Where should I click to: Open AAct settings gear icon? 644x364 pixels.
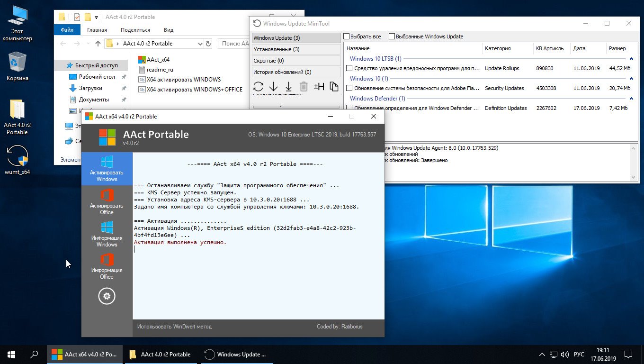107,296
